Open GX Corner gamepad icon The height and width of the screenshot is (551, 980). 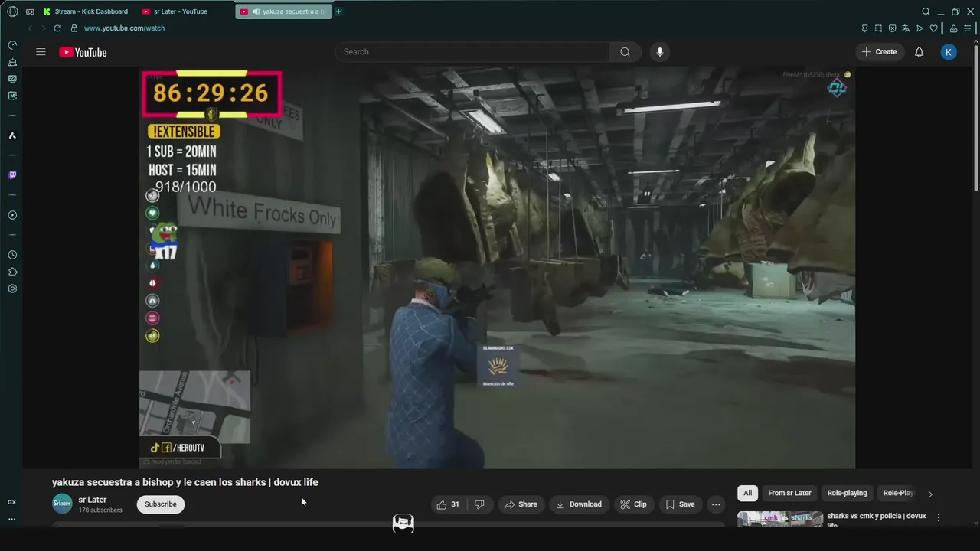pos(30,11)
